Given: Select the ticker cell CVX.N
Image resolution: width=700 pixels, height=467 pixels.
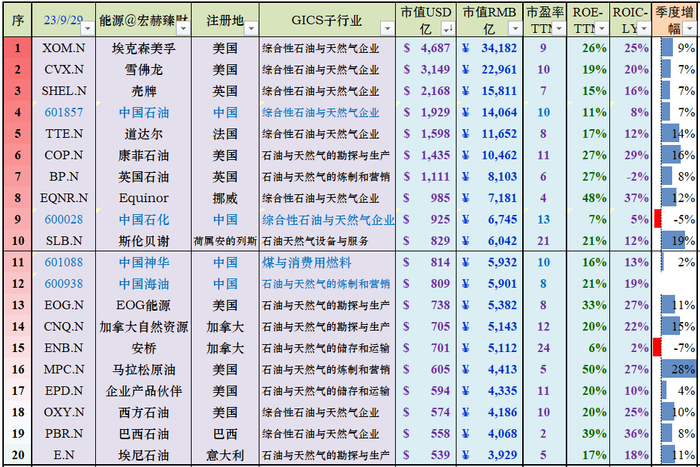Looking at the screenshot, I should point(63,69).
